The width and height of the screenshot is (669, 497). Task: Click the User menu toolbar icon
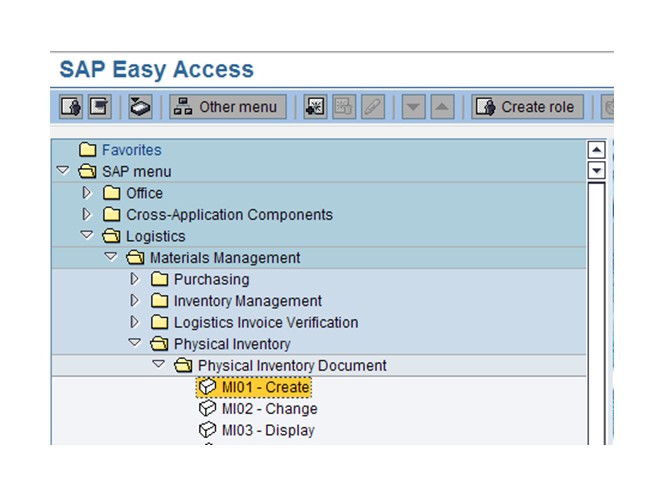pyautogui.click(x=71, y=107)
